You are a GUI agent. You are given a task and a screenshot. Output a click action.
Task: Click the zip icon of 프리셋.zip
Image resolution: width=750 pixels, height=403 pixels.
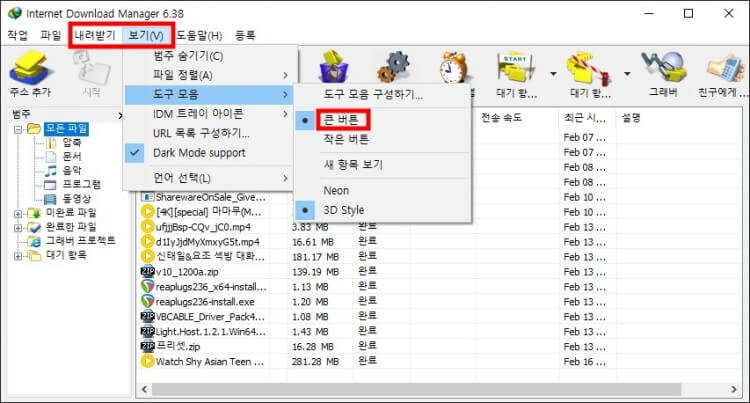point(147,346)
